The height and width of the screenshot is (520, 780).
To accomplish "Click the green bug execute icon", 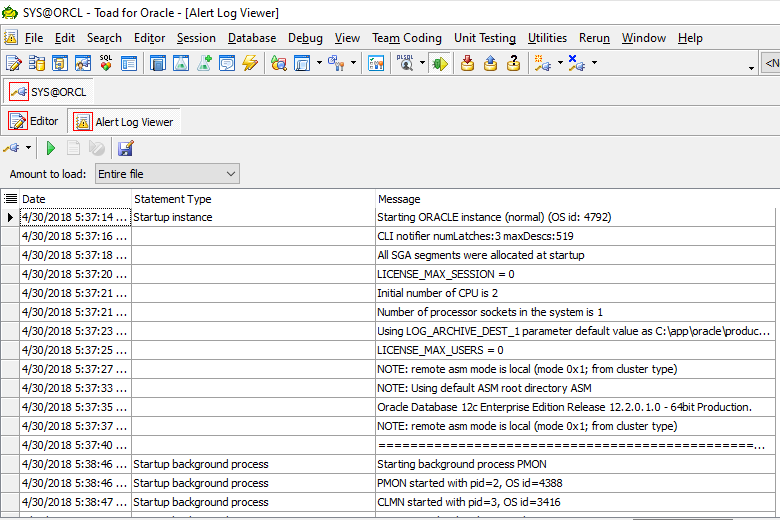I will click(440, 63).
